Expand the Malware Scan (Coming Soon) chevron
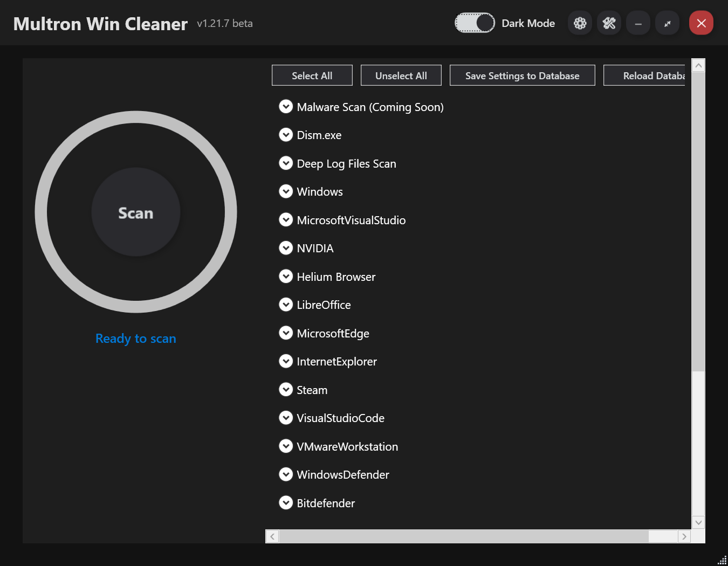 pos(286,107)
